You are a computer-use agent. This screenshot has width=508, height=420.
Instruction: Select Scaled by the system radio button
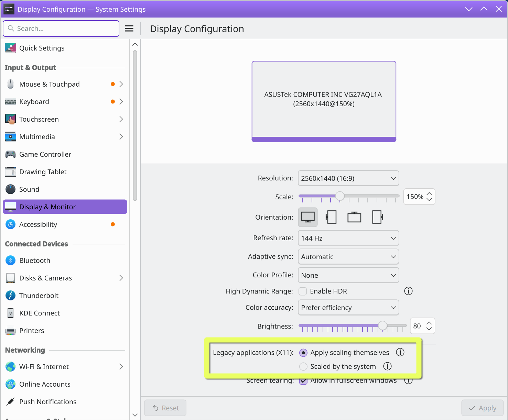point(303,367)
